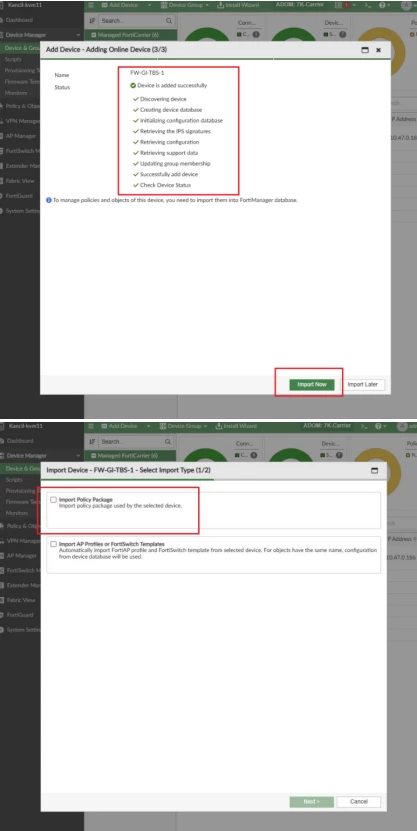
Task: Open CLI console icon behind Import Device dialog
Action: pos(365,426)
